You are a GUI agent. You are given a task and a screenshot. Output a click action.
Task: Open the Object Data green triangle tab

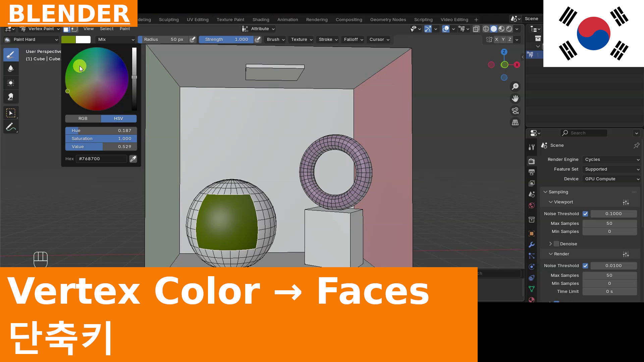[x=532, y=289]
